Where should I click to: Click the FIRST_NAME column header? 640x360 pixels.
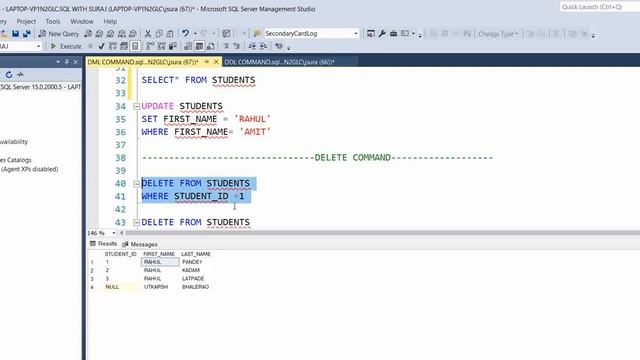point(159,254)
